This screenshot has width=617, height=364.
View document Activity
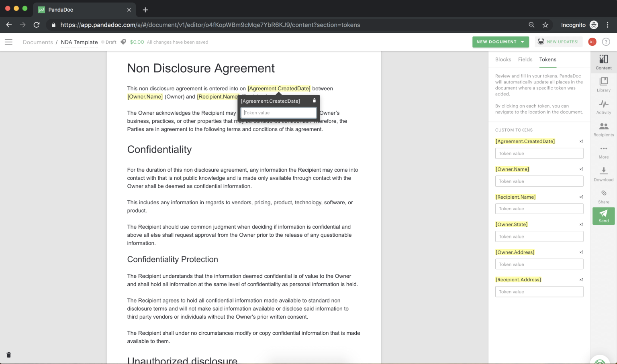tap(603, 106)
